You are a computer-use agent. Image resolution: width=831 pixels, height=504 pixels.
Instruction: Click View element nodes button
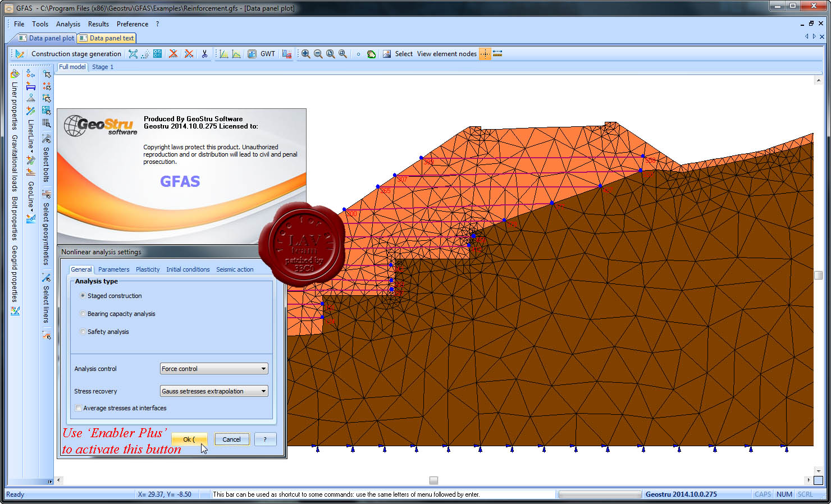[x=447, y=54]
